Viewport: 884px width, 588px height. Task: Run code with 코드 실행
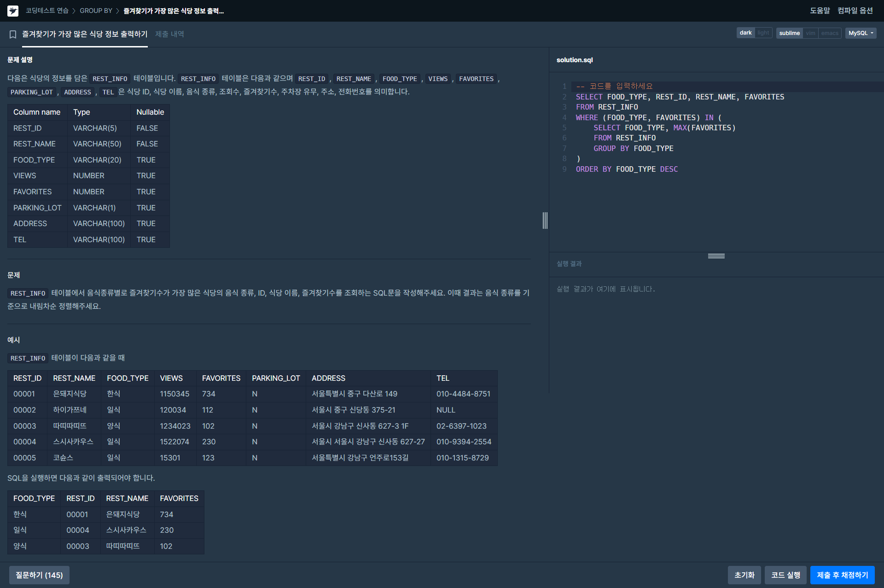tap(785, 575)
